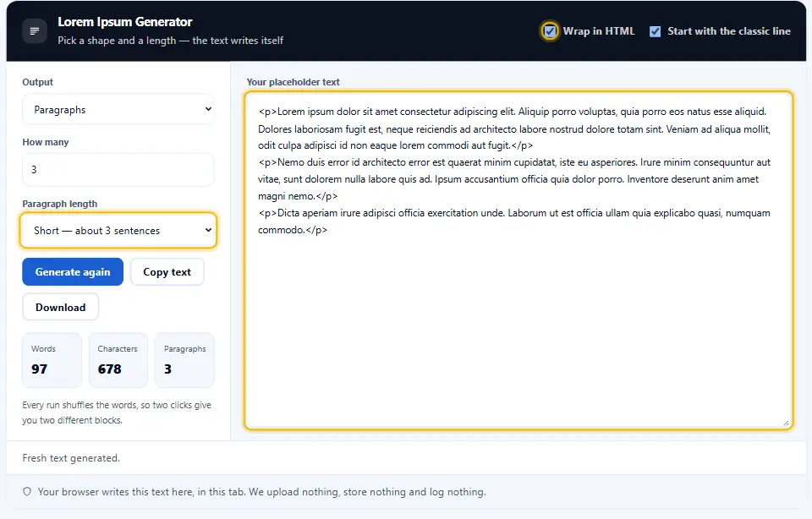Click the hint text about shuffled words

tap(117, 412)
